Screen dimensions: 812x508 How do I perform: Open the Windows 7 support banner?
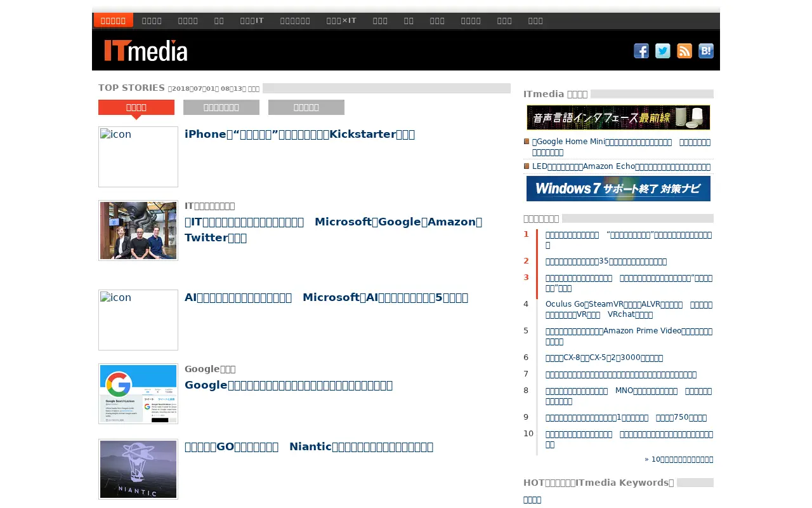(619, 189)
